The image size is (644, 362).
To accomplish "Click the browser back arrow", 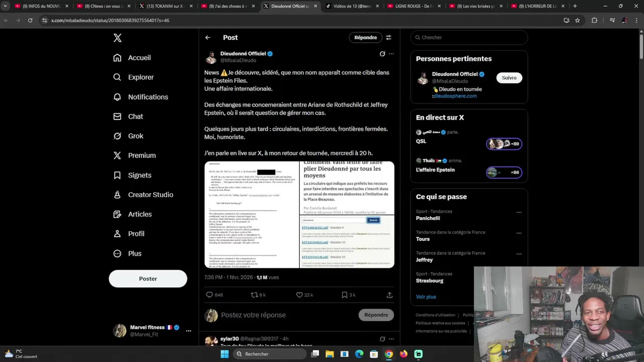I will (x=6, y=20).
